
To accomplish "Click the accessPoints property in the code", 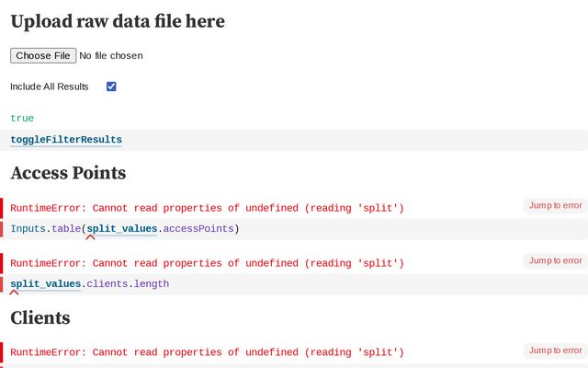I will (x=198, y=228).
